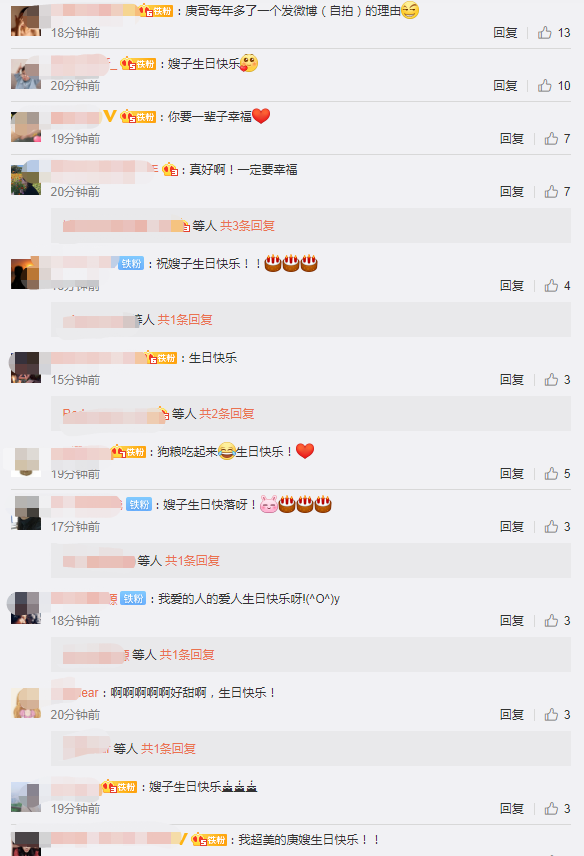Expand the 共2条回复 replies thread
The height and width of the screenshot is (856, 584).
(x=227, y=413)
